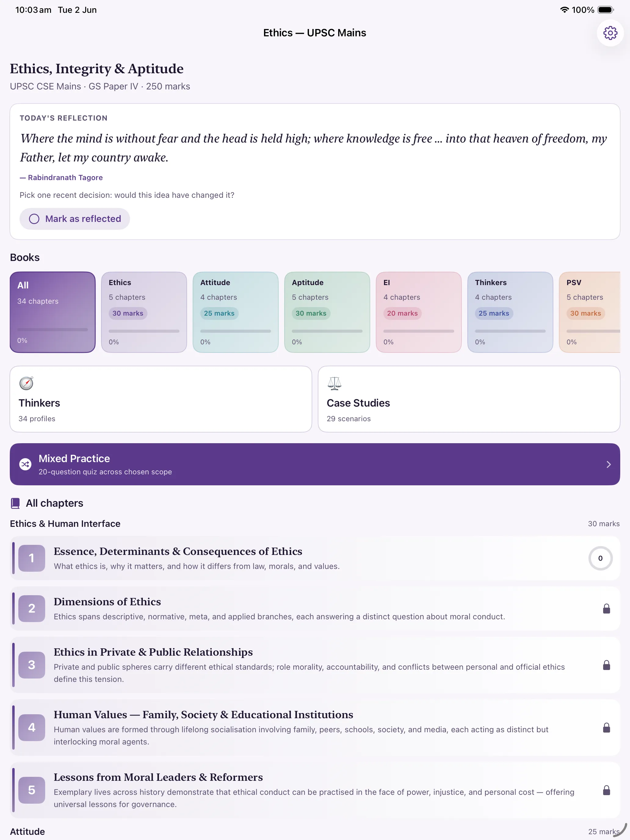Open the Thinkers 34 profiles card
This screenshot has width=630, height=840.
pyautogui.click(x=161, y=399)
